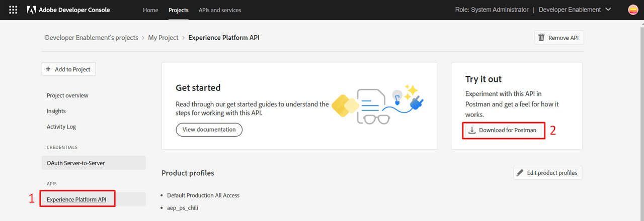Expand the Developer Enablement organization dropdown
The height and width of the screenshot is (221, 644).
[x=575, y=10]
